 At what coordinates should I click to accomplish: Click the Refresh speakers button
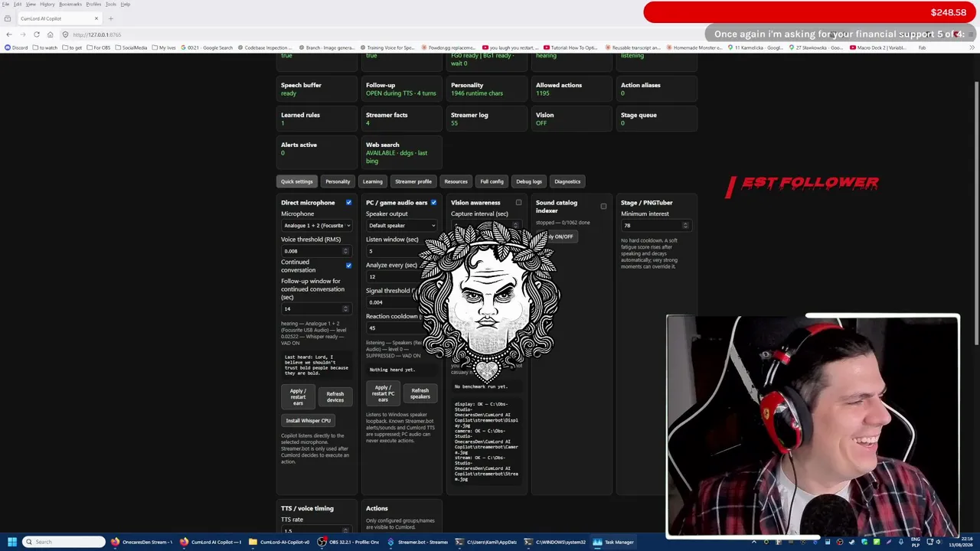coord(420,393)
